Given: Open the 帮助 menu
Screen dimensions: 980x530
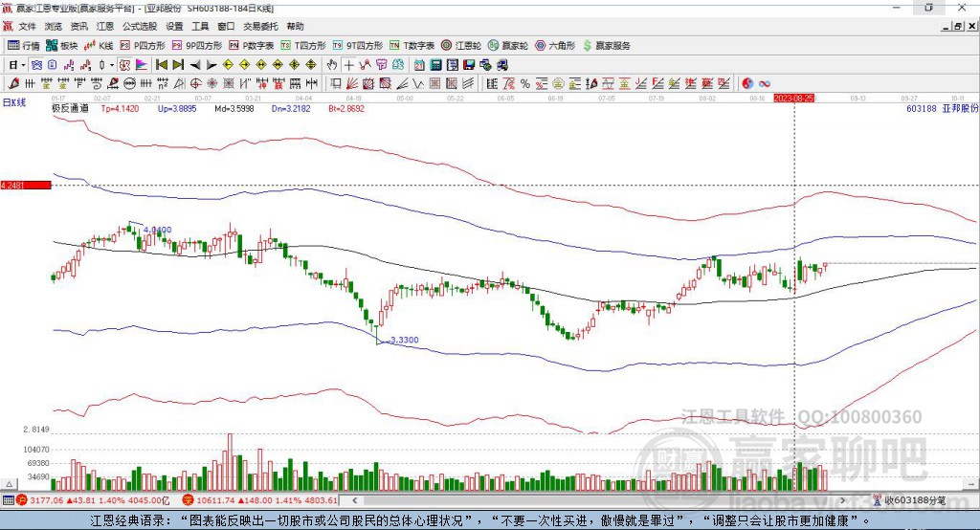Looking at the screenshot, I should 295,26.
